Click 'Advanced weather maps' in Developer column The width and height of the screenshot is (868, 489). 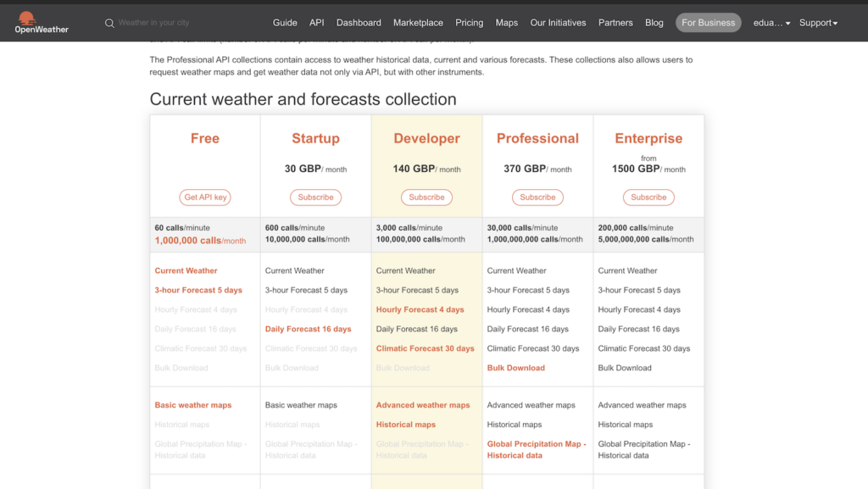423,405
